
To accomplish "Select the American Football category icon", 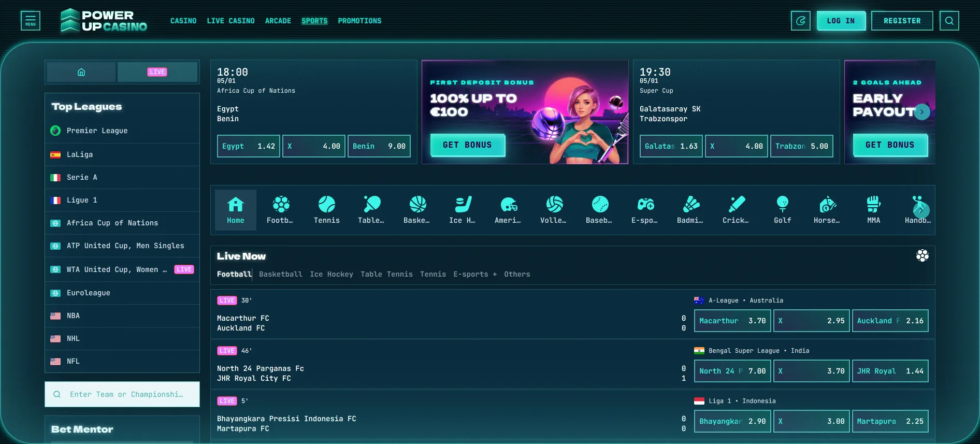I will tap(509, 210).
